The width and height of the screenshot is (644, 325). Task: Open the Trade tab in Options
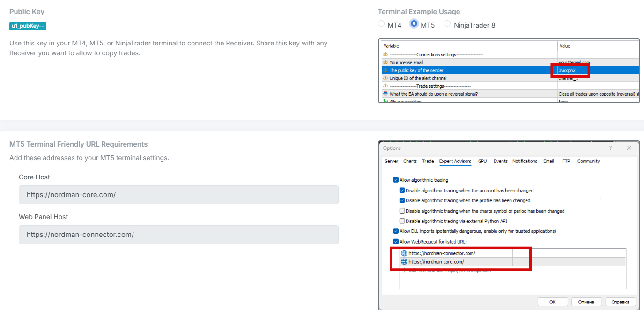428,161
